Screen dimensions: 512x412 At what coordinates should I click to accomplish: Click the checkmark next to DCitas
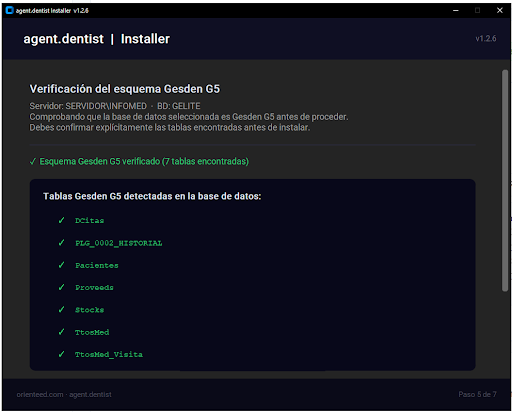[x=61, y=220]
